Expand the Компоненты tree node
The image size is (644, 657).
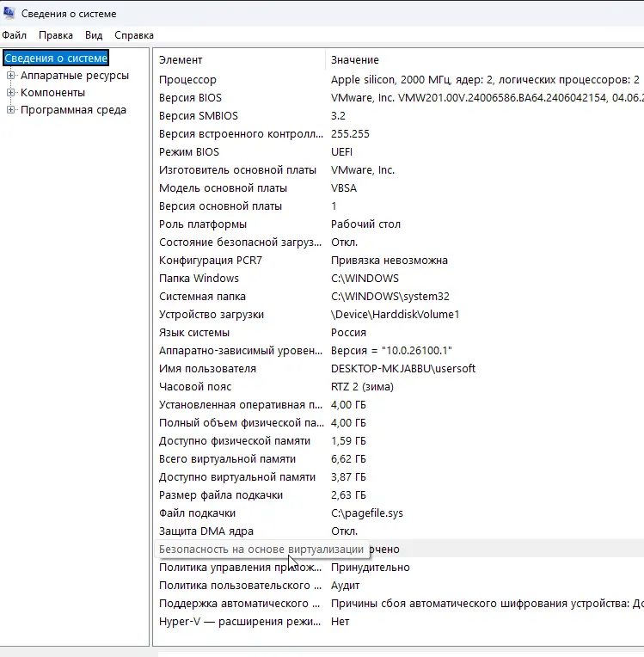[x=11, y=93]
